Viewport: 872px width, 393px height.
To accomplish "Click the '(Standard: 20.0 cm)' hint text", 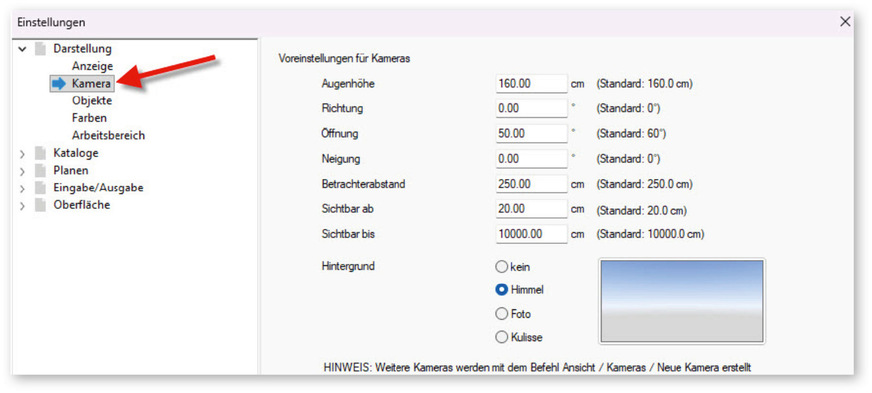I will [642, 210].
